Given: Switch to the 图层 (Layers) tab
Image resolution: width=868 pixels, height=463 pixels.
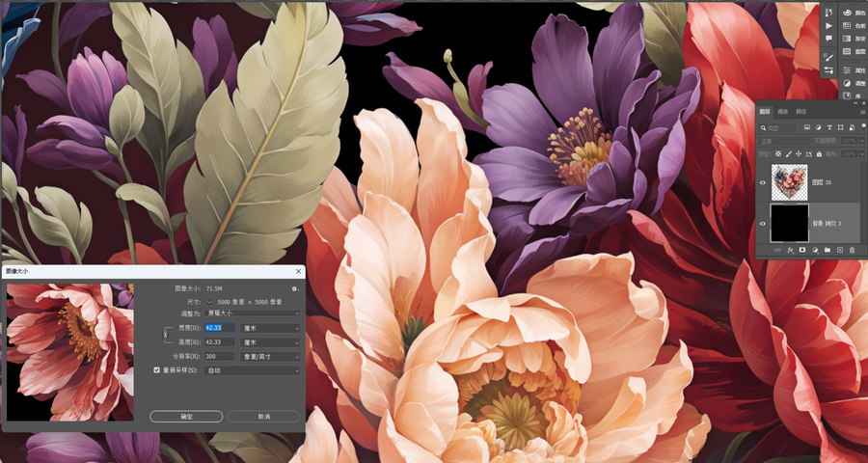Looking at the screenshot, I should click(x=765, y=112).
